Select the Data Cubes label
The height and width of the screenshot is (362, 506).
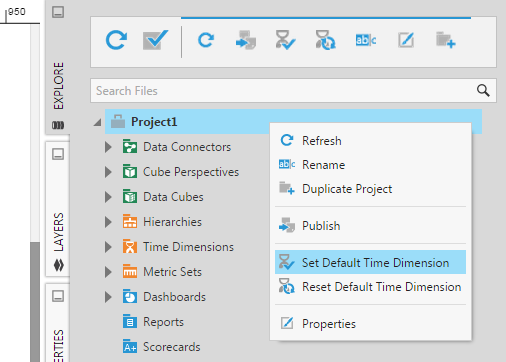[x=173, y=197]
